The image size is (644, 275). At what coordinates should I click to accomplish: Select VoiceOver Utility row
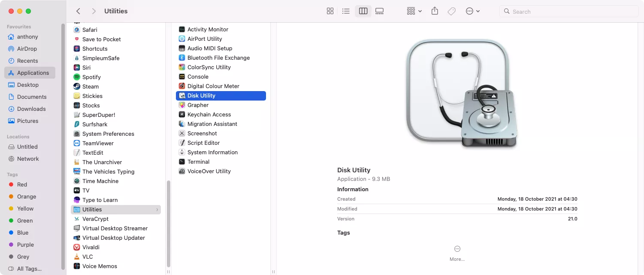coord(221,171)
